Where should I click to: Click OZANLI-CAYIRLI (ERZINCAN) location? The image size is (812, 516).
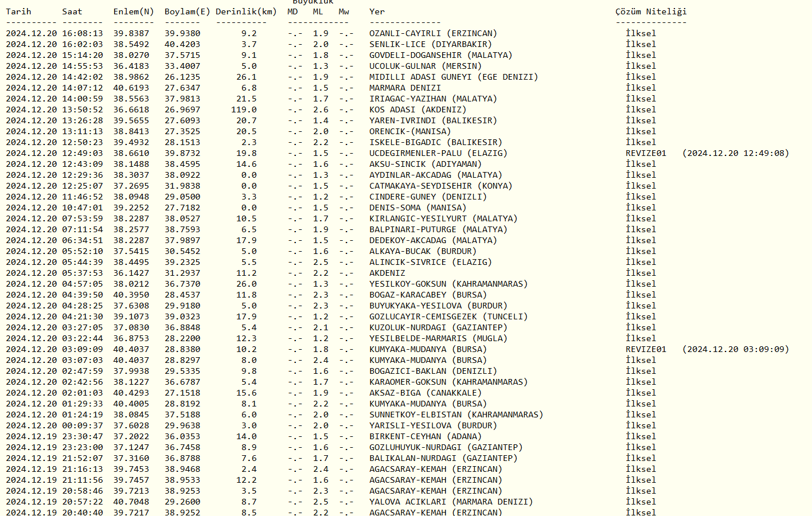click(x=433, y=33)
